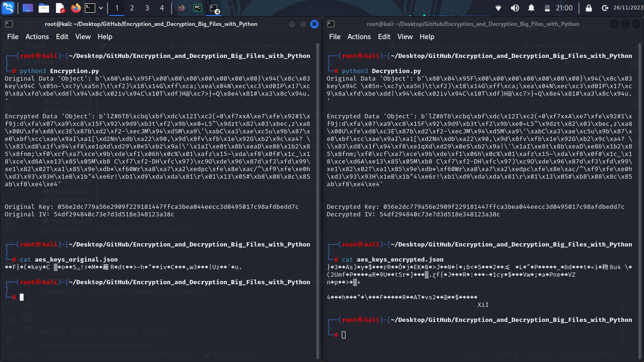The height and width of the screenshot is (362, 644).
Task: Show notifications via bell icon
Action: point(531,8)
